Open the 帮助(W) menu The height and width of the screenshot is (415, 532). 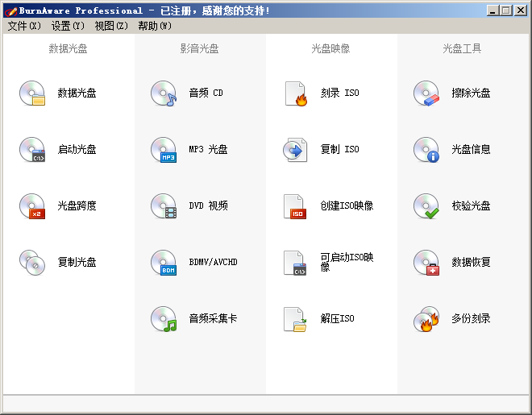155,26
